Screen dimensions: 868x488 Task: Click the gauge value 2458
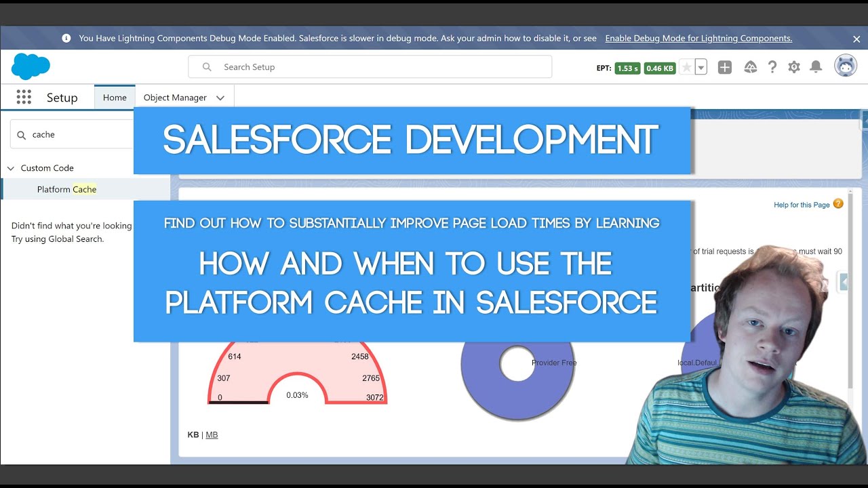point(360,357)
